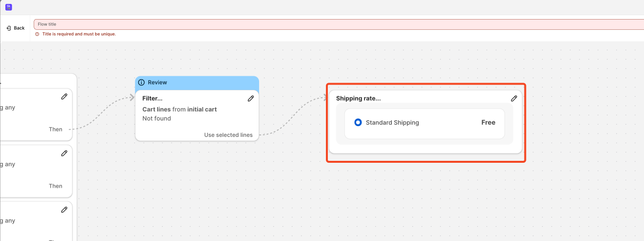Click the "Cart lines from initial cart" text
Viewport: 644px width, 241px height.
[180, 110]
